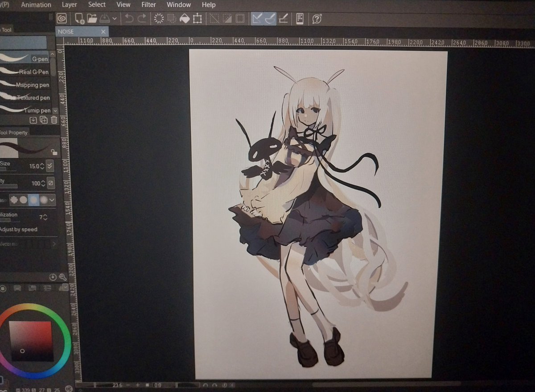Open the Select menu

point(97,4)
